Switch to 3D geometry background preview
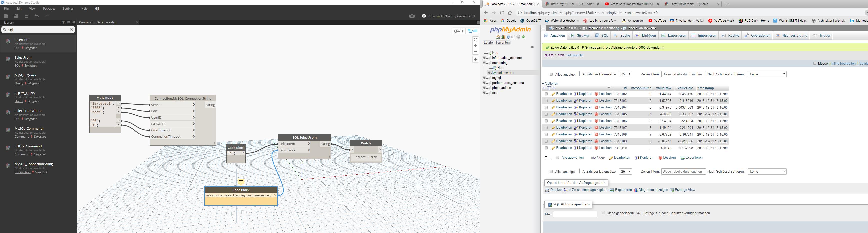868x233 pixels. click(459, 31)
